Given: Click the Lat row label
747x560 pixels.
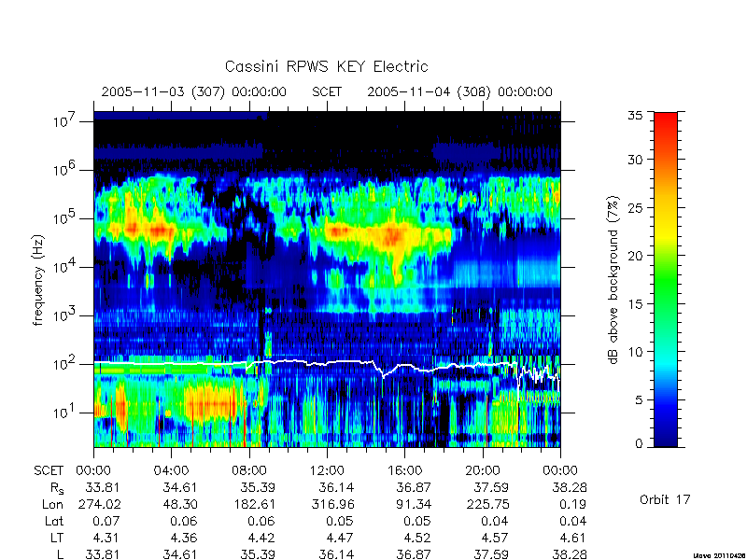Looking at the screenshot, I should coord(54,521).
